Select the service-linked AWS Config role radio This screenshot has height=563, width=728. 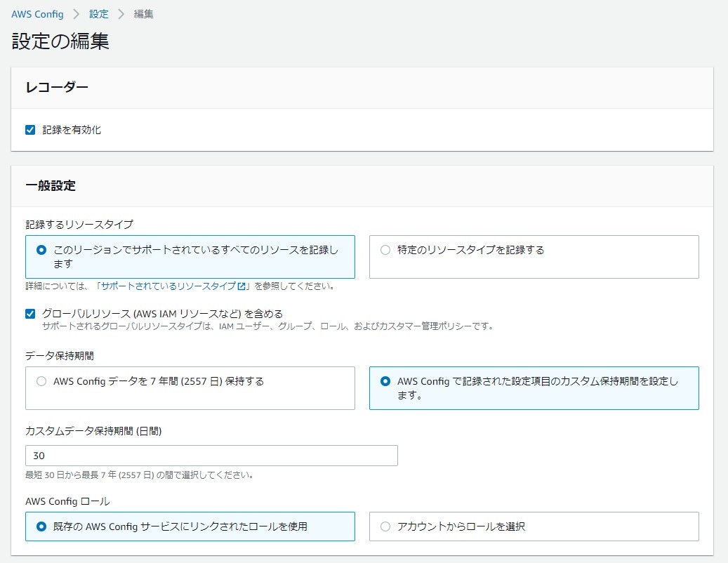[41, 526]
